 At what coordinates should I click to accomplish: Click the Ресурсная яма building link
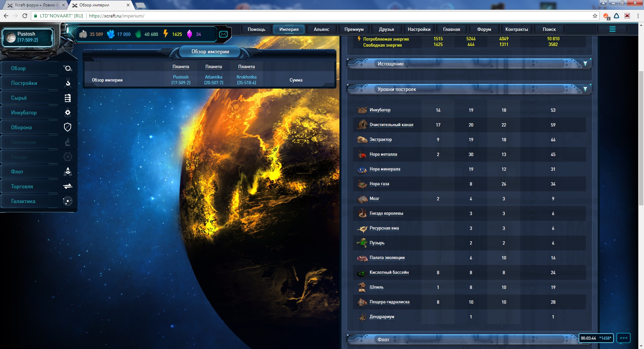(384, 228)
